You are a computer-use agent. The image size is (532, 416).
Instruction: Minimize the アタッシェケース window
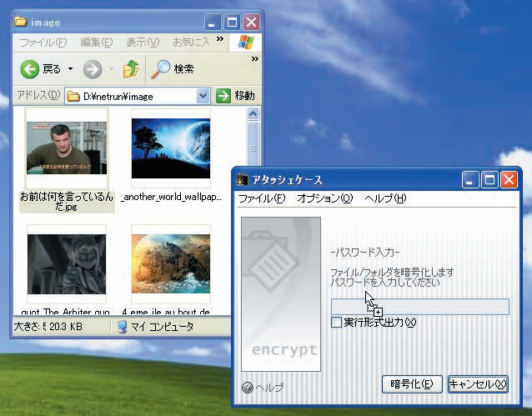click(x=470, y=180)
